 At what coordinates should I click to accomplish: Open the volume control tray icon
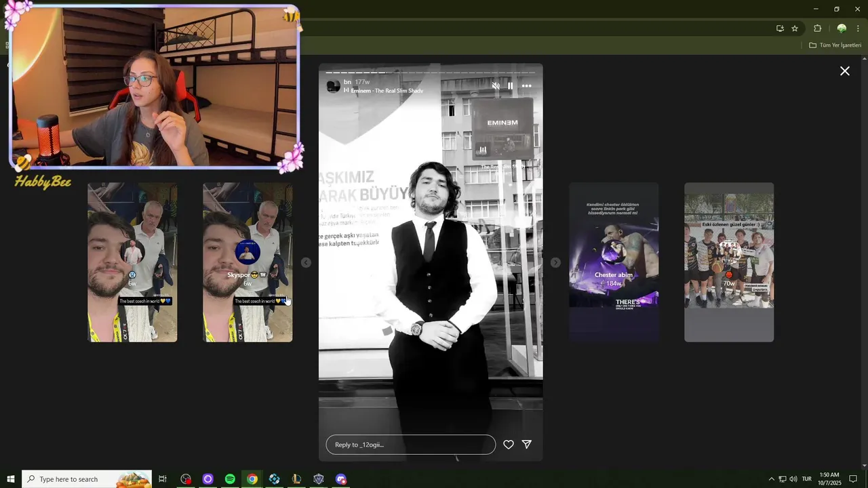(793, 479)
